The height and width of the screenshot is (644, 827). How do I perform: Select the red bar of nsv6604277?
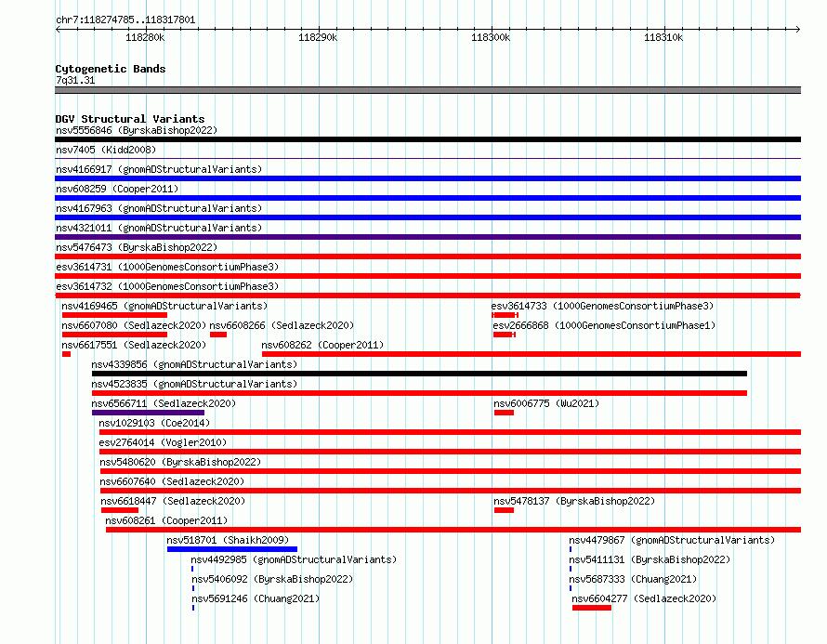coord(592,608)
